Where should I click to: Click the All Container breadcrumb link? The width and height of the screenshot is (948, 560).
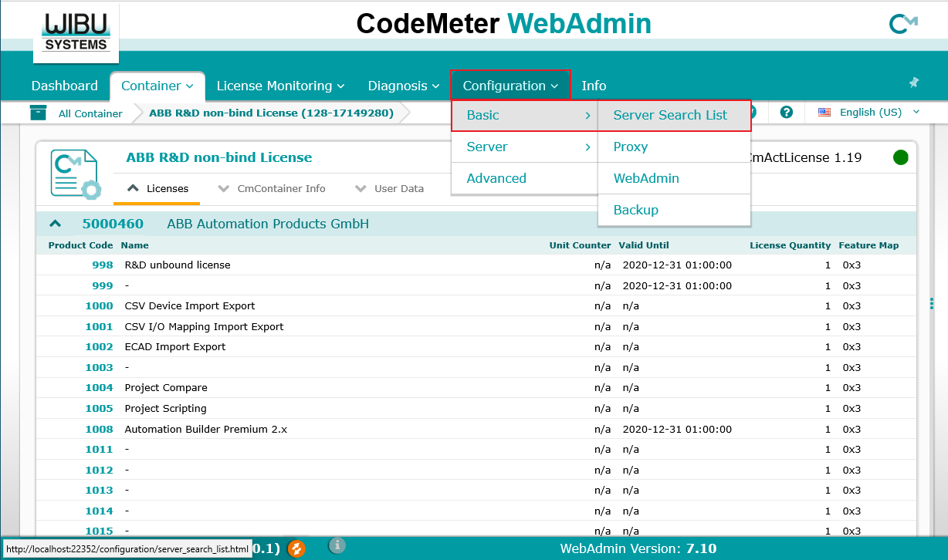[90, 113]
